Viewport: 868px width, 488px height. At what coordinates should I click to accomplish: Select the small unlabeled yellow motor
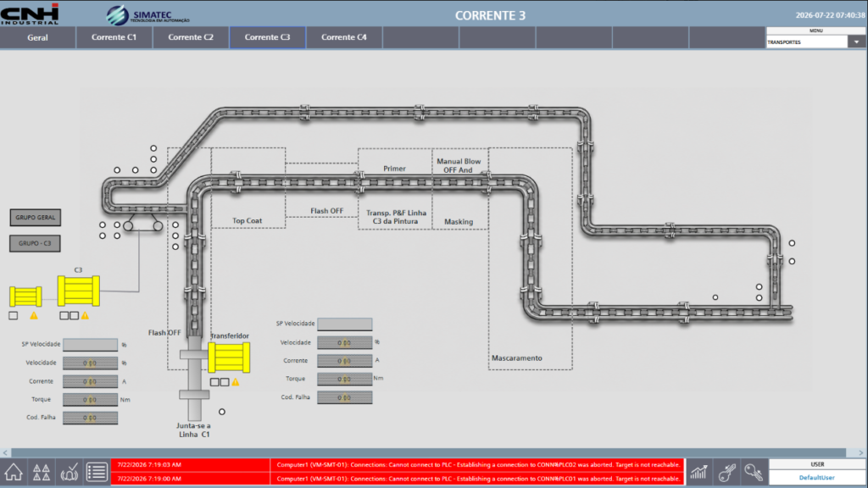pos(25,297)
